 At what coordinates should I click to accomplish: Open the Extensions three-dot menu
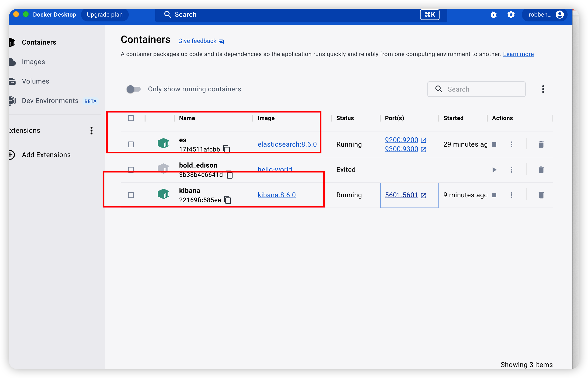(92, 131)
